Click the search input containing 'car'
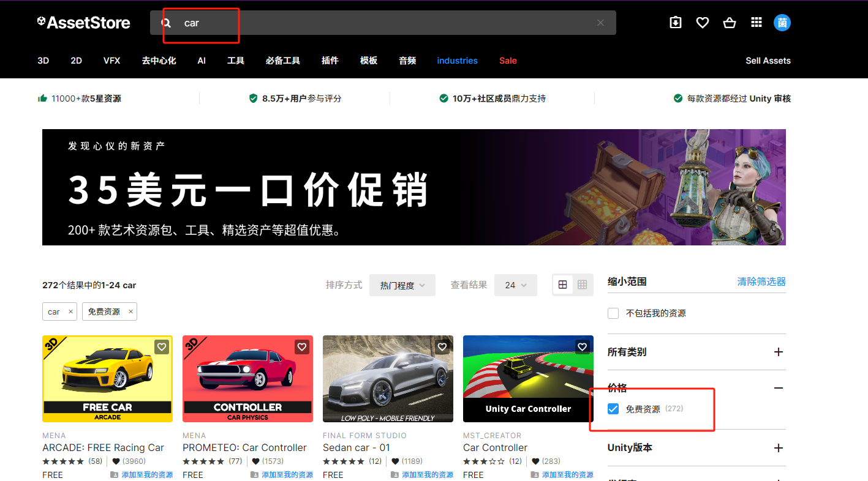 pyautogui.click(x=383, y=23)
